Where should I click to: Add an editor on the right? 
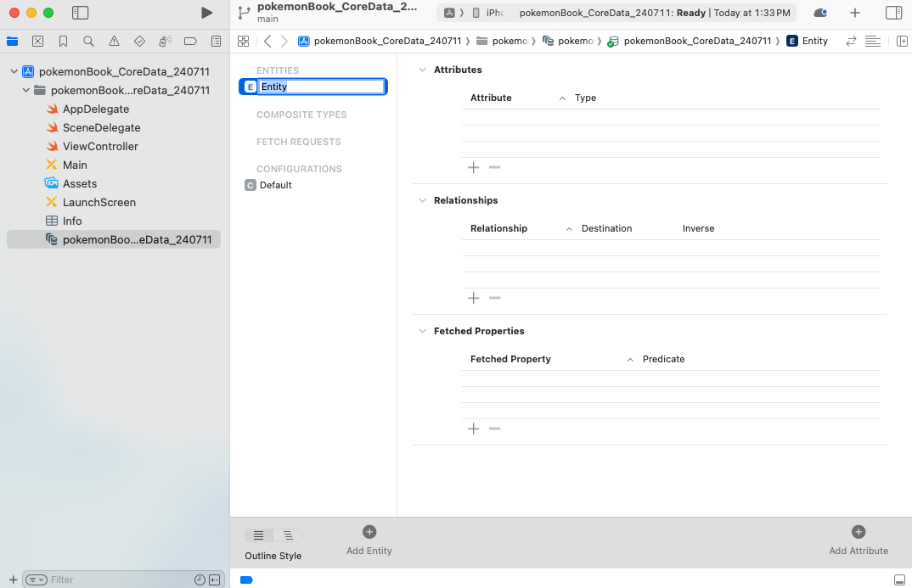point(902,42)
